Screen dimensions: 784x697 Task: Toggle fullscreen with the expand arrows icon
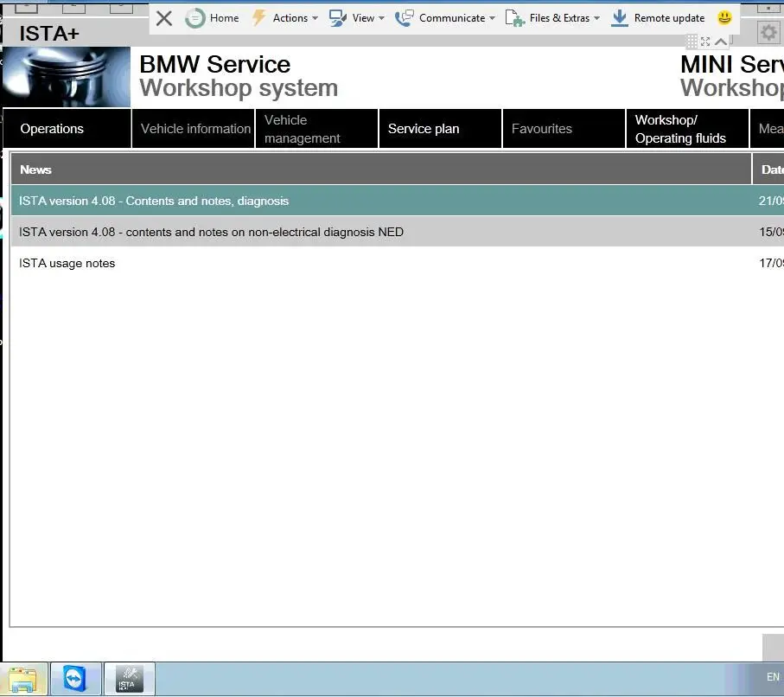click(705, 42)
